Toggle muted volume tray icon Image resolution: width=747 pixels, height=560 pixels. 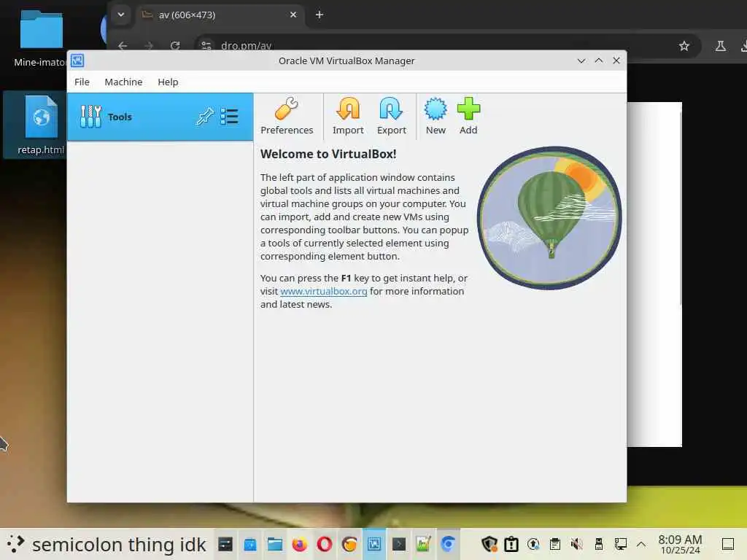[576, 544]
